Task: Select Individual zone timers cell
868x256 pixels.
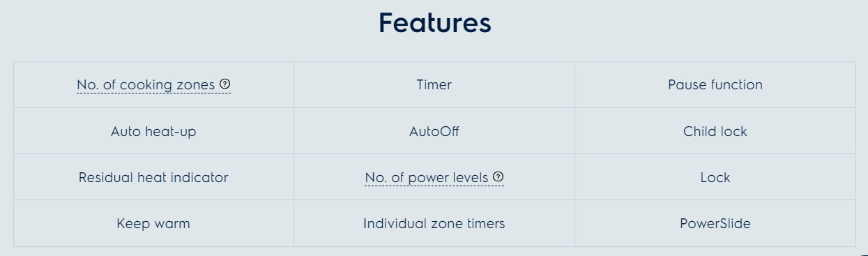Action: [434, 224]
